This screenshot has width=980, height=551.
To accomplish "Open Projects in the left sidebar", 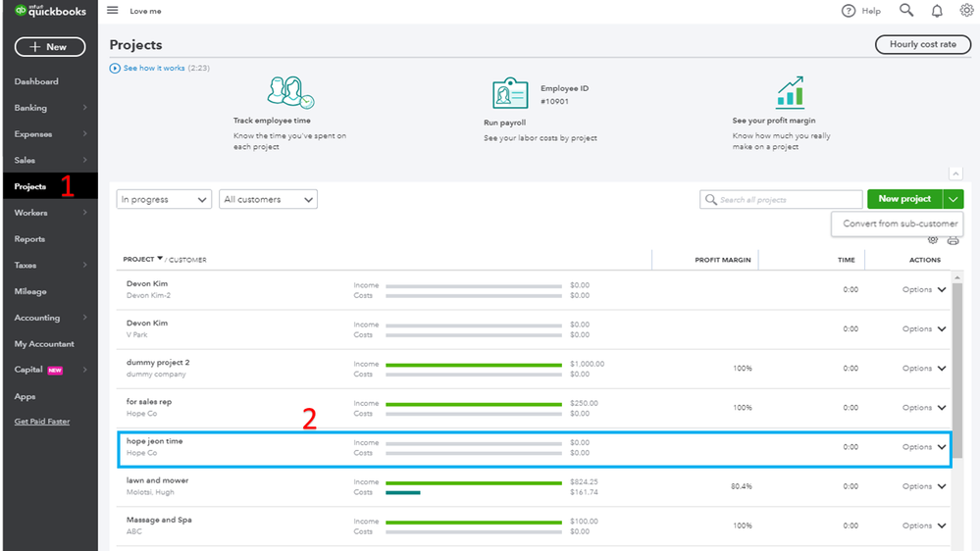I will pos(30,186).
